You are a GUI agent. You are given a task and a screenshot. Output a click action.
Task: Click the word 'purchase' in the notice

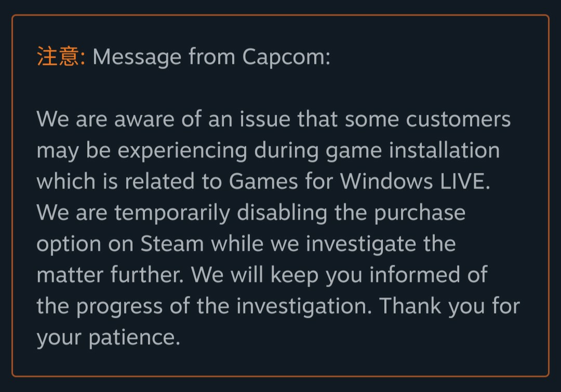click(x=420, y=213)
